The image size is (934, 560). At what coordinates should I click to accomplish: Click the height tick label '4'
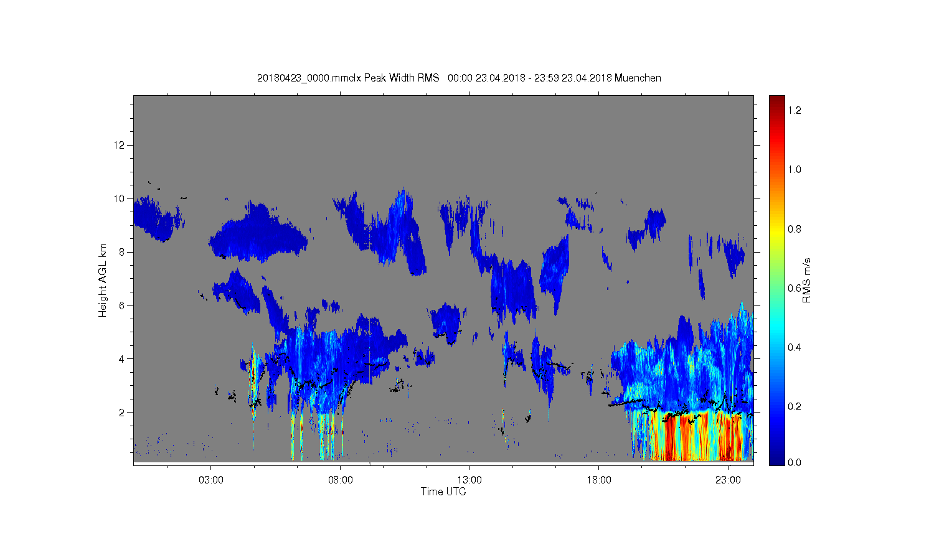[x=122, y=359]
